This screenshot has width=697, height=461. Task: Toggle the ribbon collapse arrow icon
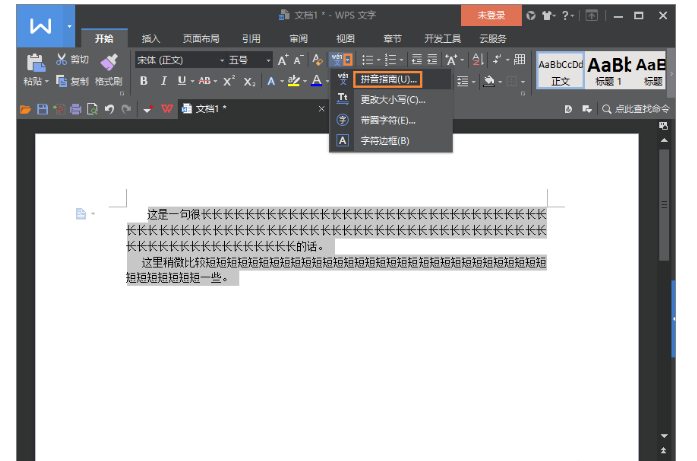pos(591,16)
